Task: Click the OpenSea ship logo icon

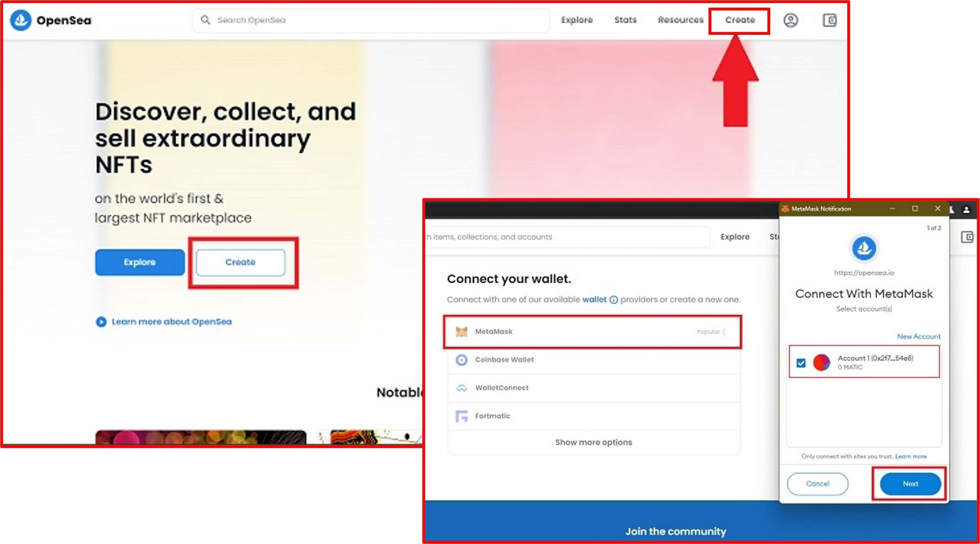Action: (20, 20)
